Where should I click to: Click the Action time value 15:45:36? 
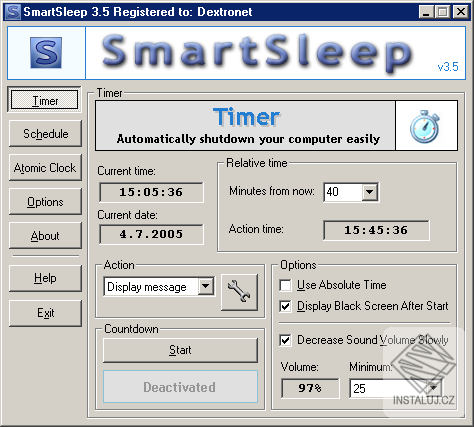376,230
